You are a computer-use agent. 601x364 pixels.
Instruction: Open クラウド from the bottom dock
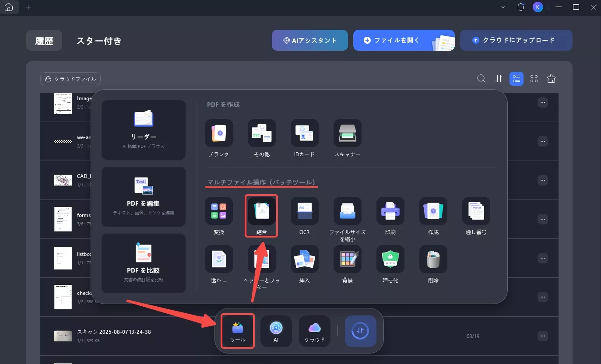coord(315,331)
